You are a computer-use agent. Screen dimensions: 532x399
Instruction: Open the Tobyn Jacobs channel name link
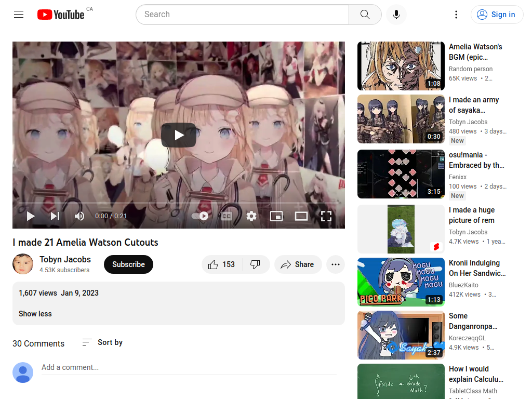pos(65,260)
